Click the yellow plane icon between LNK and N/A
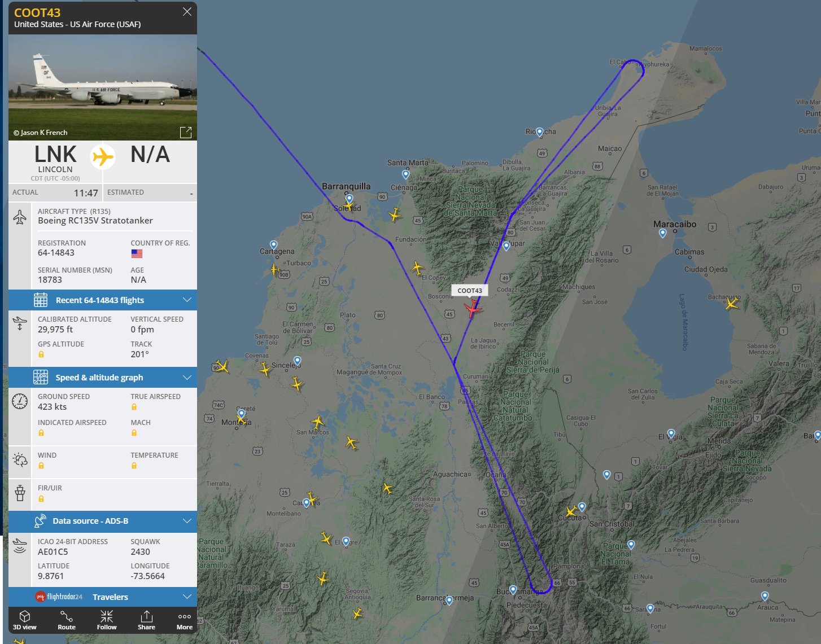The image size is (821, 644). 103,156
